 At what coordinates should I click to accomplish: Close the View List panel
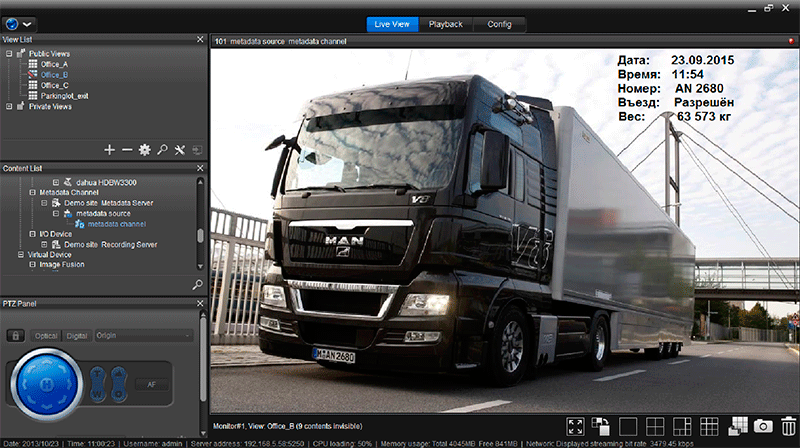(200, 39)
